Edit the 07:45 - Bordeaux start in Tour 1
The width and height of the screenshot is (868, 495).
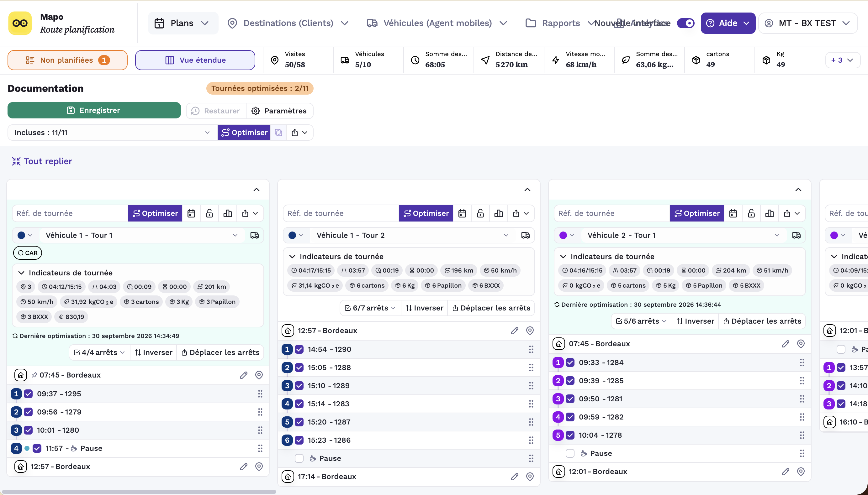[244, 375]
